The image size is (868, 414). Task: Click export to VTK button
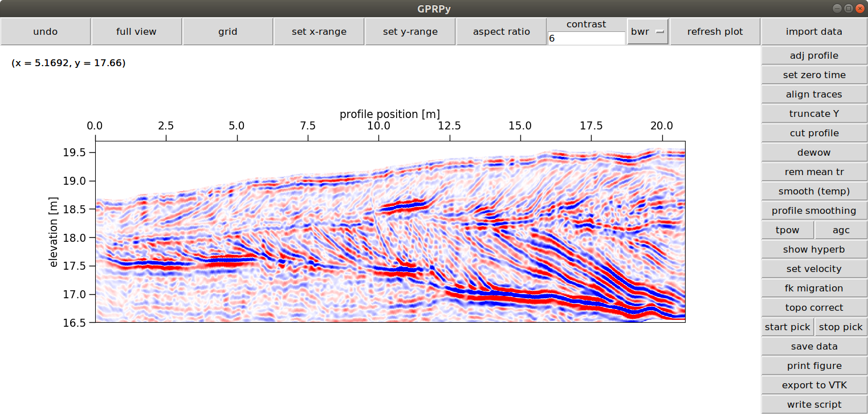coord(814,385)
